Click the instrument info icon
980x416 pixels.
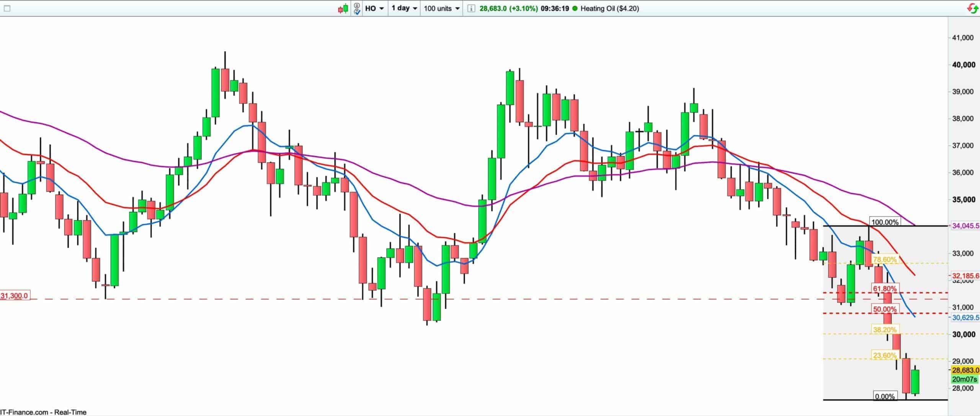[471, 8]
